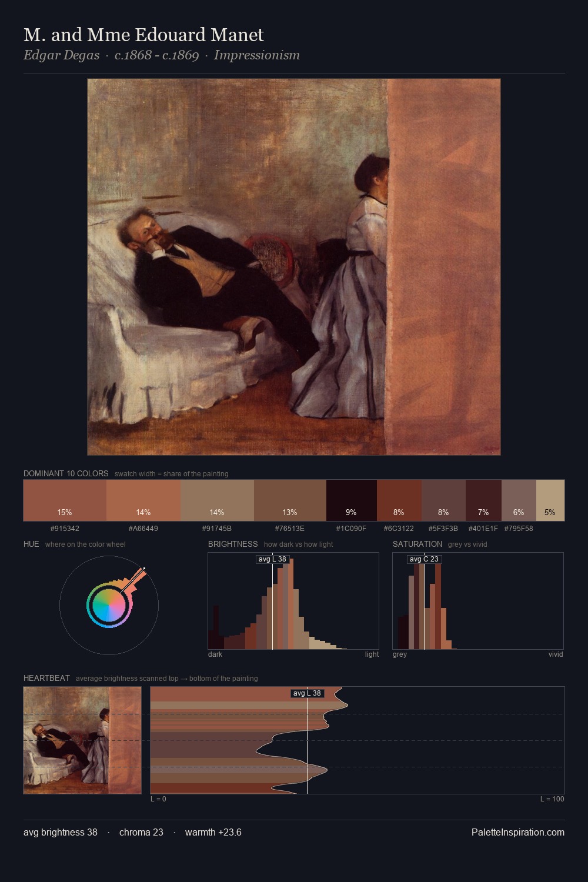Screen dimensions: 588x882
Task: Click the hex code #1C090F label
Action: (351, 529)
